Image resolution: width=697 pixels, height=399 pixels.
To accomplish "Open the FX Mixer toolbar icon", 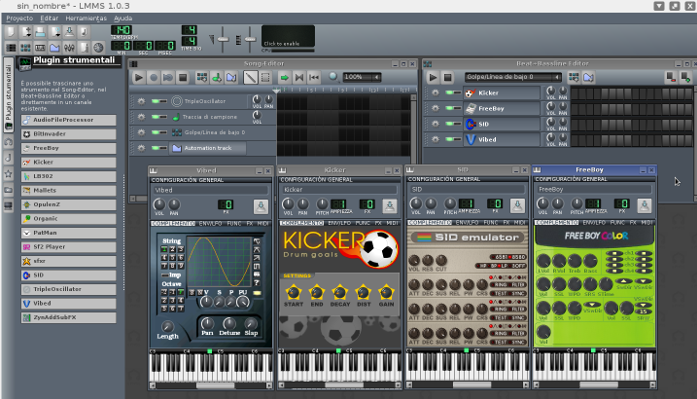I will [x=69, y=48].
